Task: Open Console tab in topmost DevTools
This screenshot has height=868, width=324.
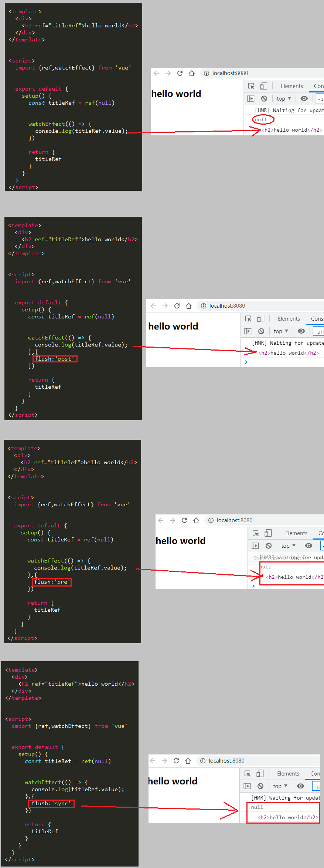Action: click(x=318, y=86)
